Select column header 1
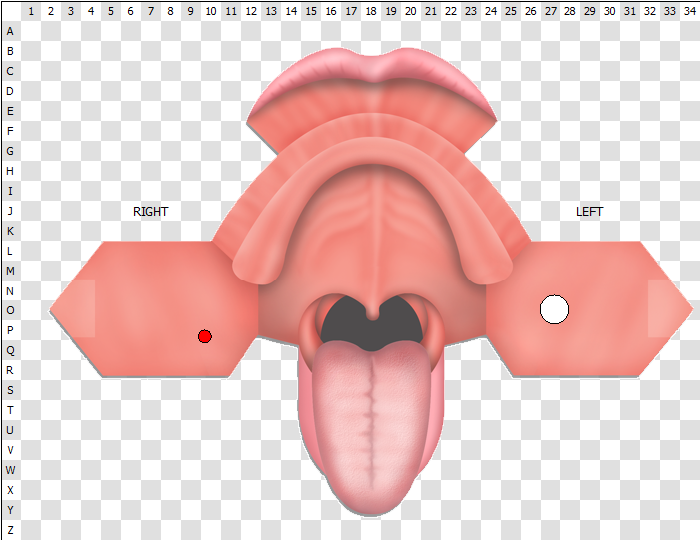The width and height of the screenshot is (700, 540). coord(31,11)
